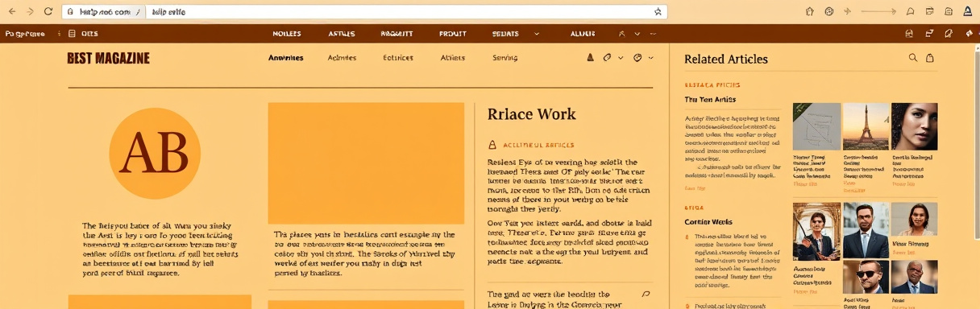Click the long arrow slider in the browser toolbar
Image resolution: width=980 pixels, height=309 pixels.
coord(878,11)
